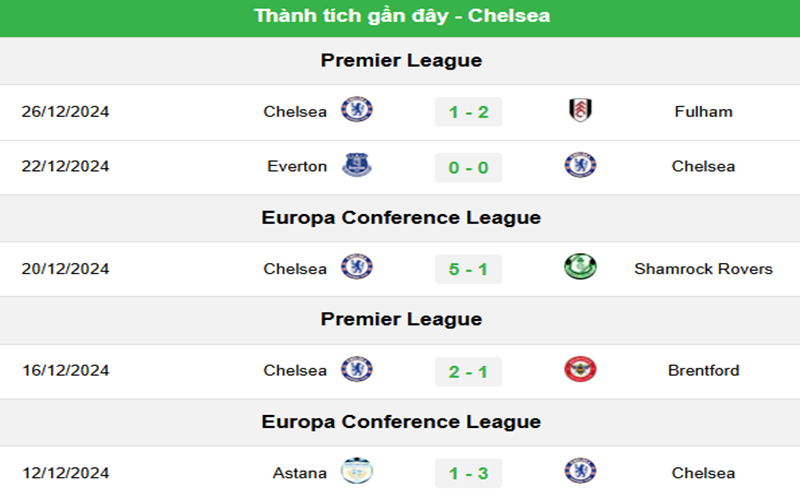Viewport: 800px width, 500px height.
Task: Open the Fulham team name link
Action: click(703, 112)
